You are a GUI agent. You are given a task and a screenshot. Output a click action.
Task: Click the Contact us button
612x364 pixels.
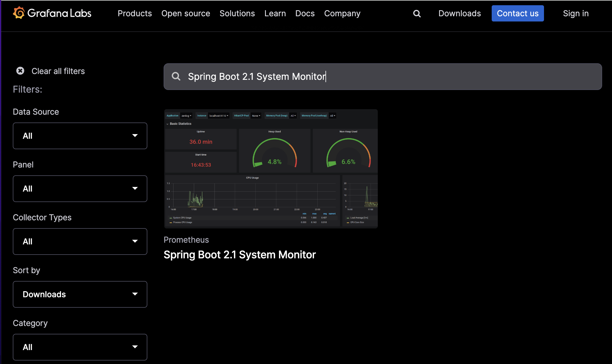[x=518, y=13]
